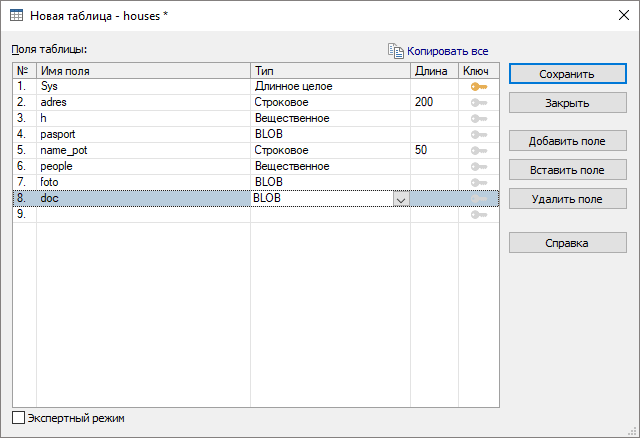The image size is (640, 438).
Task: Click the key icon for the Sys field
Action: 478,87
